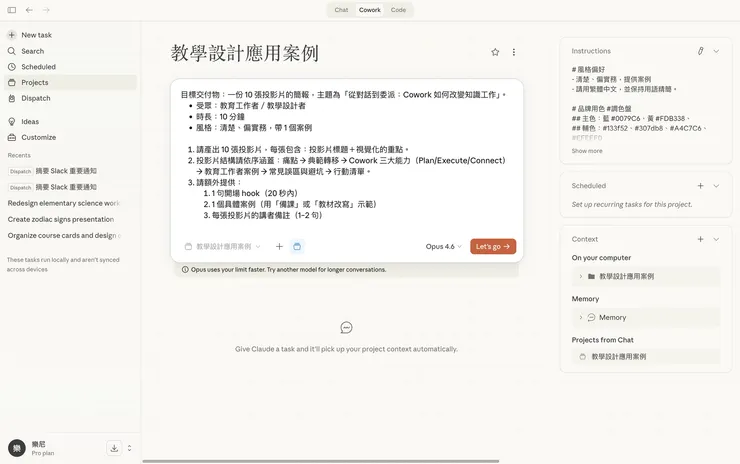Toggle the highlighted blue folder icon
Viewport: 740px width, 464px height.
297,246
